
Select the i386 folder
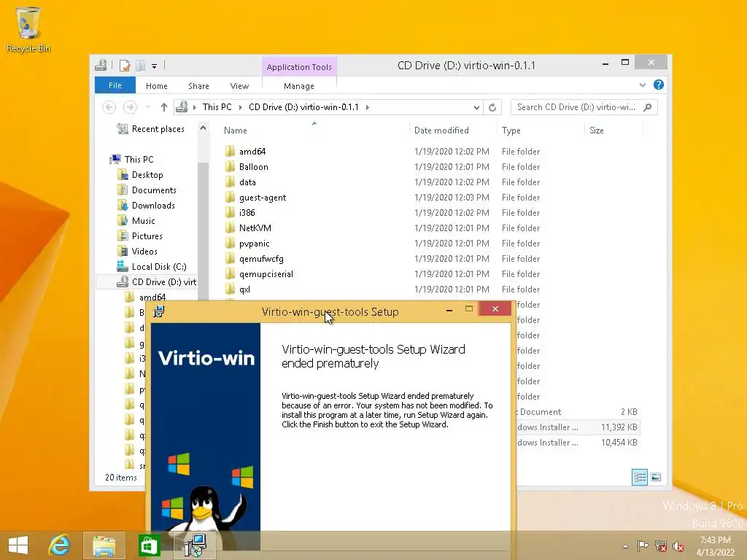(x=247, y=213)
